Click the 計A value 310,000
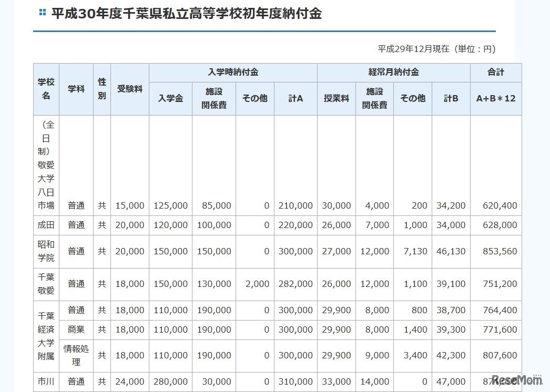Screen dimensions: 550x392 (x=296, y=381)
